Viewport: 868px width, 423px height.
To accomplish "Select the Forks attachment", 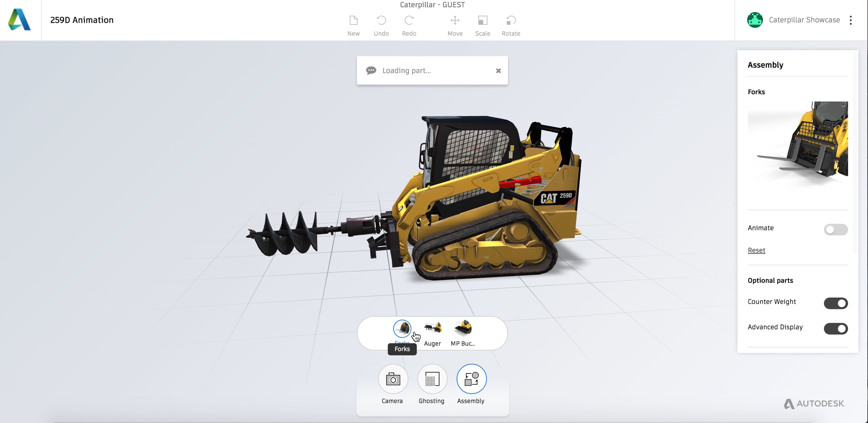I will [402, 329].
